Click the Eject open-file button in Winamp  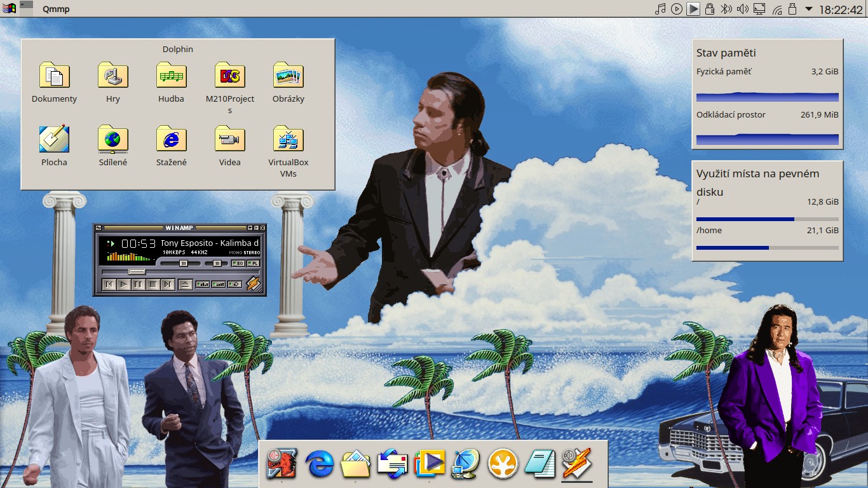click(186, 285)
